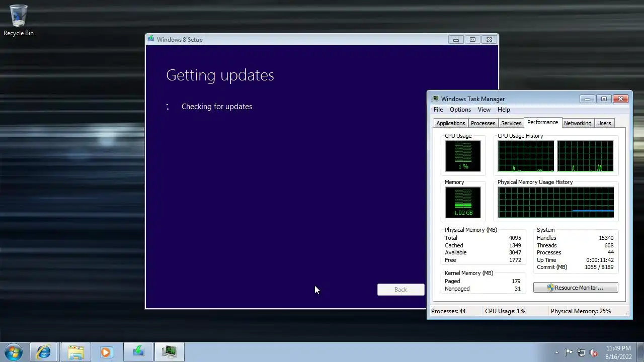
Task: Click the second CPU Usage History graph
Action: 585,156
